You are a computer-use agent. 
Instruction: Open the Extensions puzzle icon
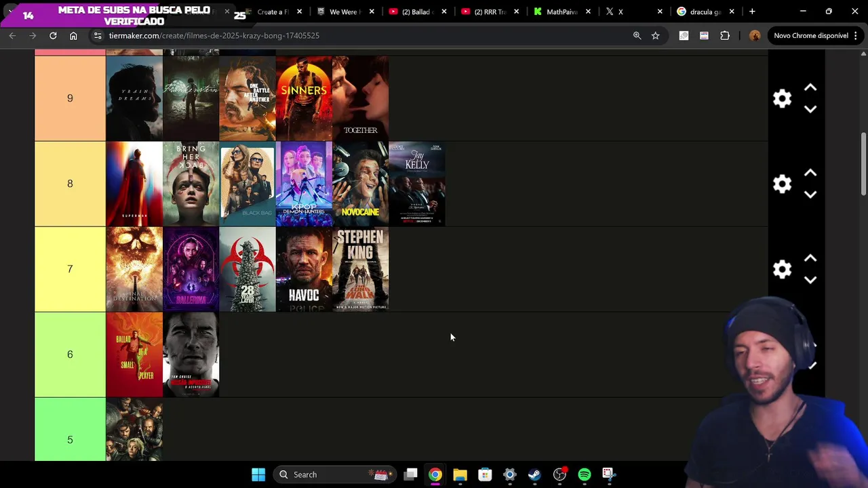click(x=725, y=35)
